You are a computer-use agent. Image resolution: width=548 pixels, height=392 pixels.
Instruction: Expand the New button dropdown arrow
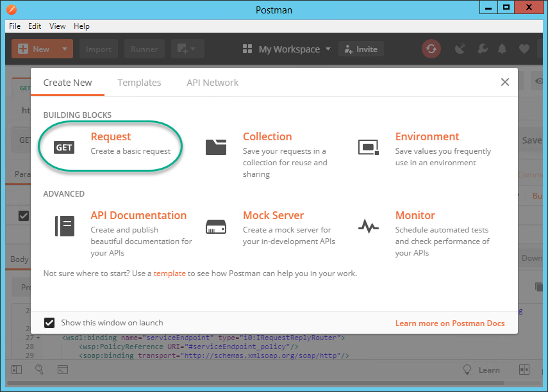[64, 49]
